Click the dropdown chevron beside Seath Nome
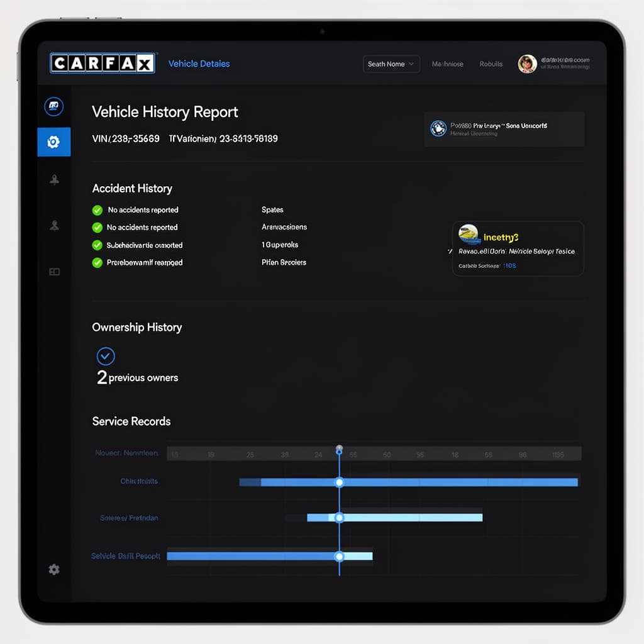The image size is (644, 644). [412, 64]
